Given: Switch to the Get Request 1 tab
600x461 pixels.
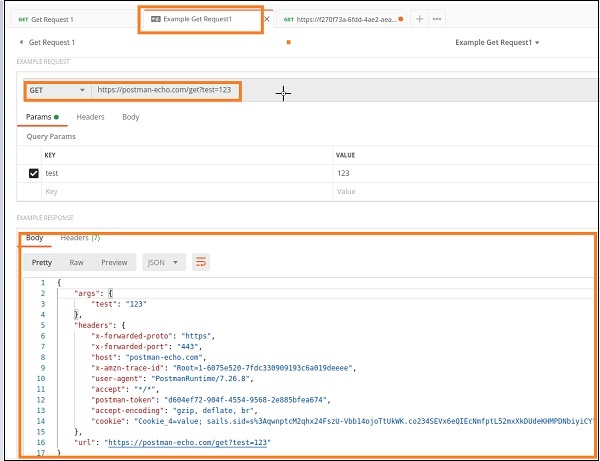Looking at the screenshot, I should pyautogui.click(x=58, y=19).
